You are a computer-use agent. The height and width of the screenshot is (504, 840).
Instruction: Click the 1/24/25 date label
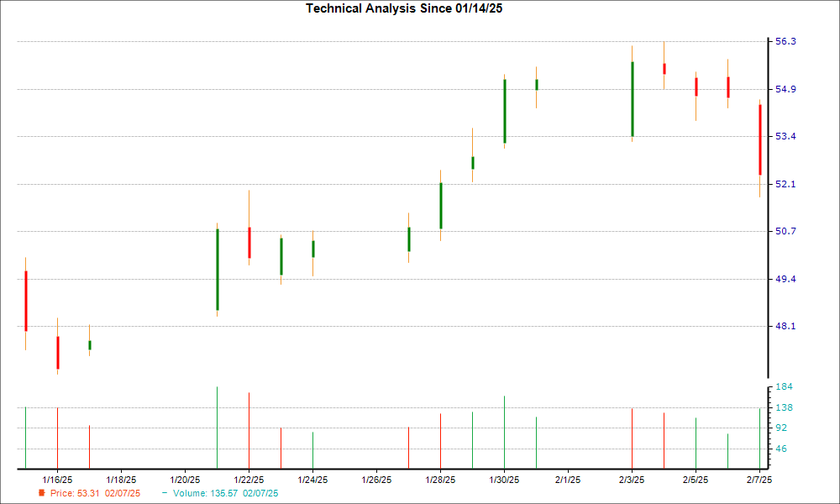coord(312,480)
